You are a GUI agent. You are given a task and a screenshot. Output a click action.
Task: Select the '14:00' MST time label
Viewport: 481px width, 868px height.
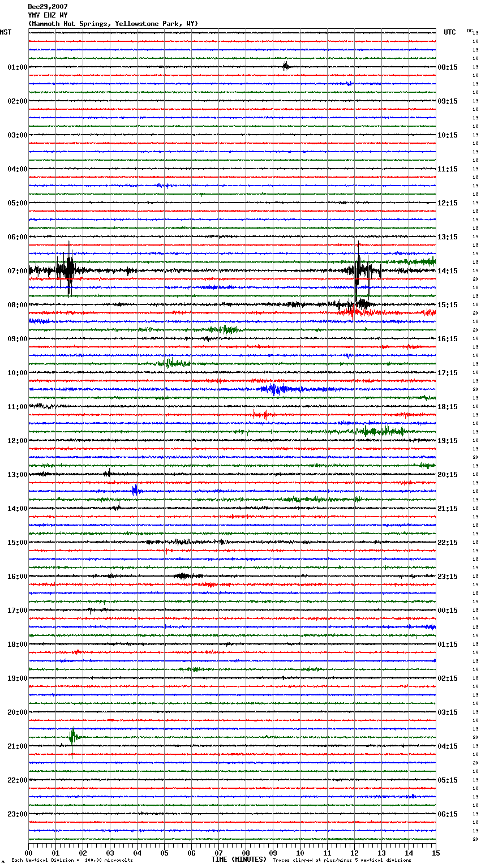tap(18, 509)
